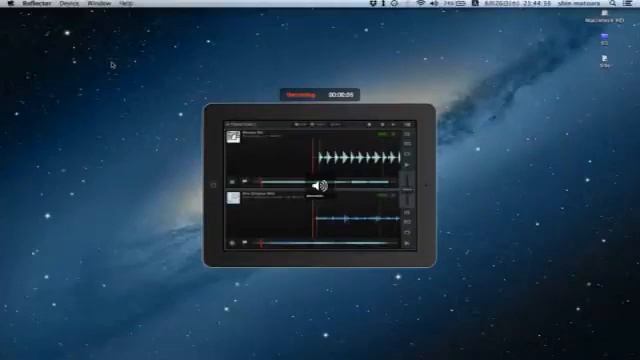Open the Help menu
Viewport: 640px width, 360px height.
tap(126, 3)
